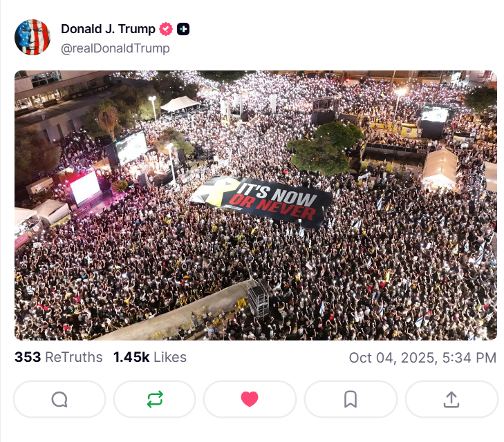This screenshot has width=504, height=442.
Task: Toggle the red heart like button
Action: [x=250, y=399]
